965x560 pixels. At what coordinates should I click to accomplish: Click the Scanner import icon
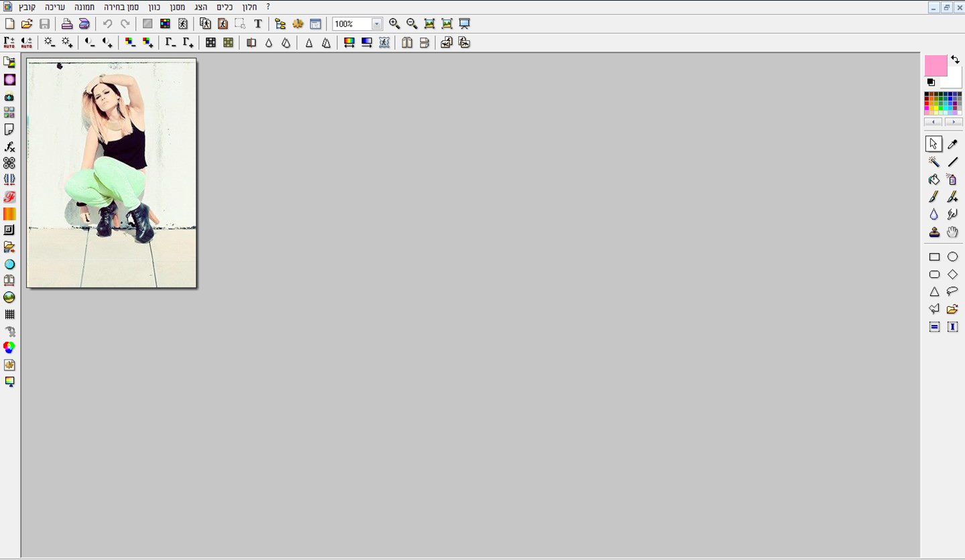click(x=84, y=24)
